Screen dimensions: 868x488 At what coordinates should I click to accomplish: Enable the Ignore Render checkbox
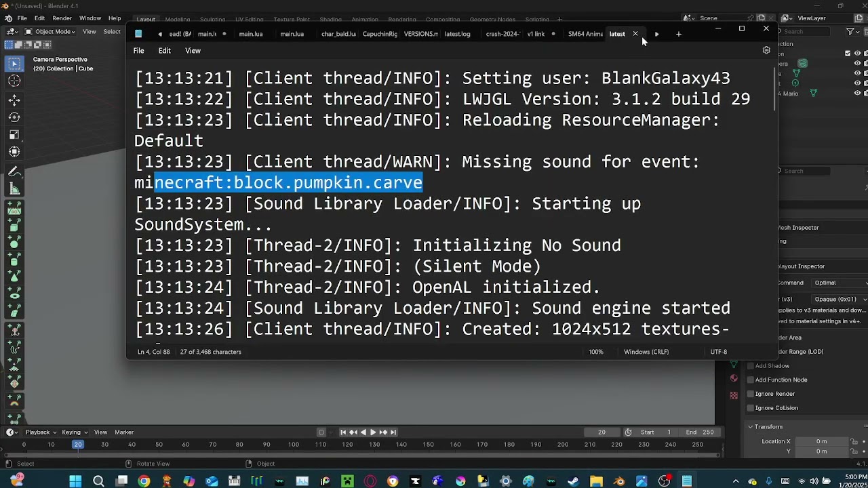(x=751, y=394)
